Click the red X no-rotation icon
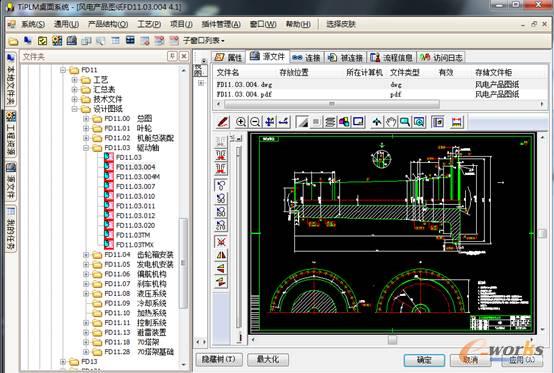 (221, 242)
